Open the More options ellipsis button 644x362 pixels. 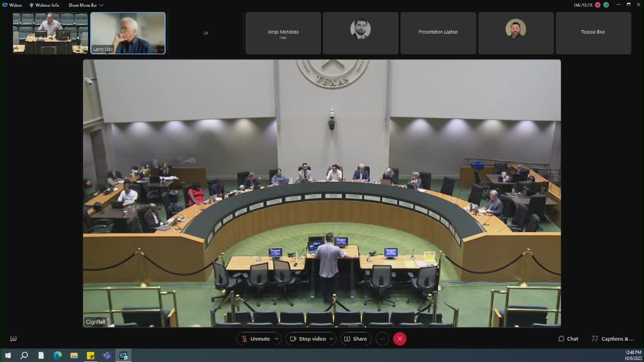click(x=382, y=339)
